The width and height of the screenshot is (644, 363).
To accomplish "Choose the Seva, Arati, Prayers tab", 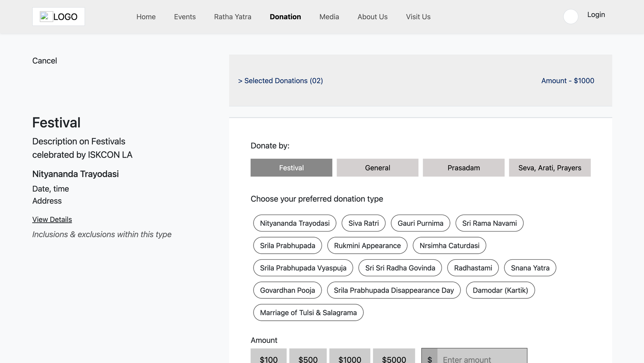I will click(549, 168).
